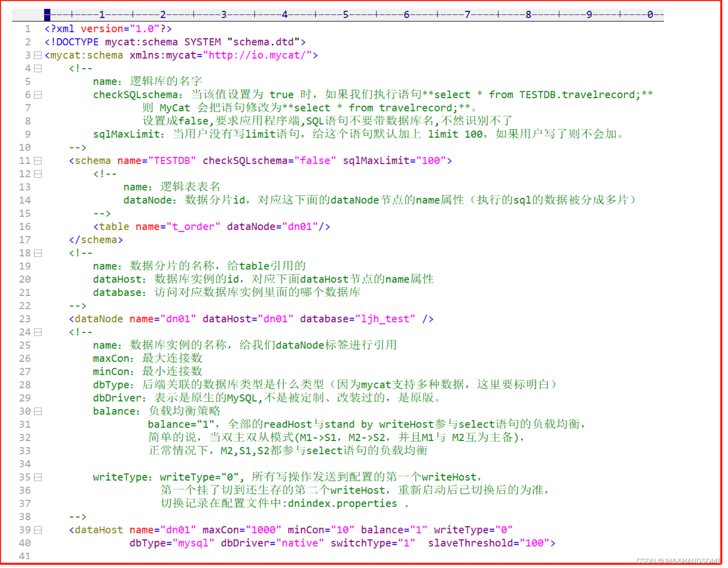Click the maxCon label on line 26

(111, 358)
